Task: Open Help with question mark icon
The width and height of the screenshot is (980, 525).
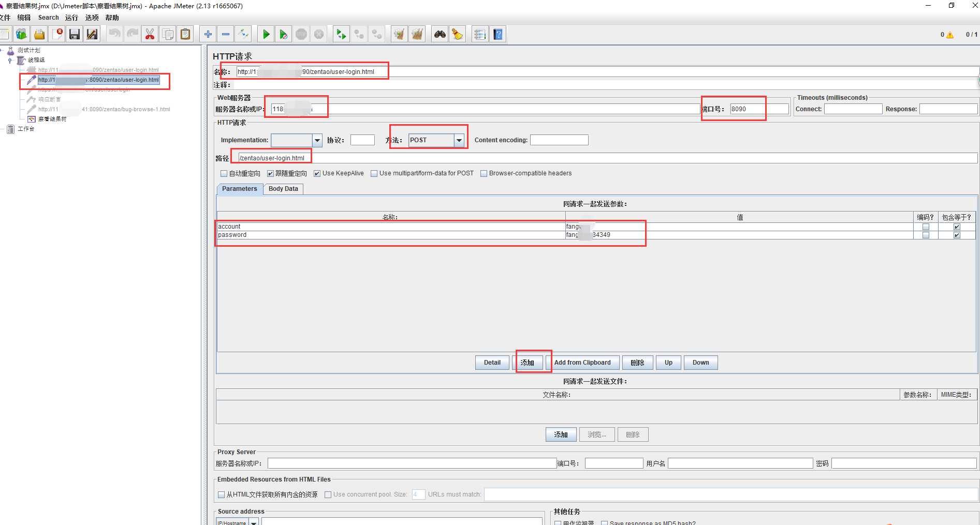Action: (x=498, y=35)
